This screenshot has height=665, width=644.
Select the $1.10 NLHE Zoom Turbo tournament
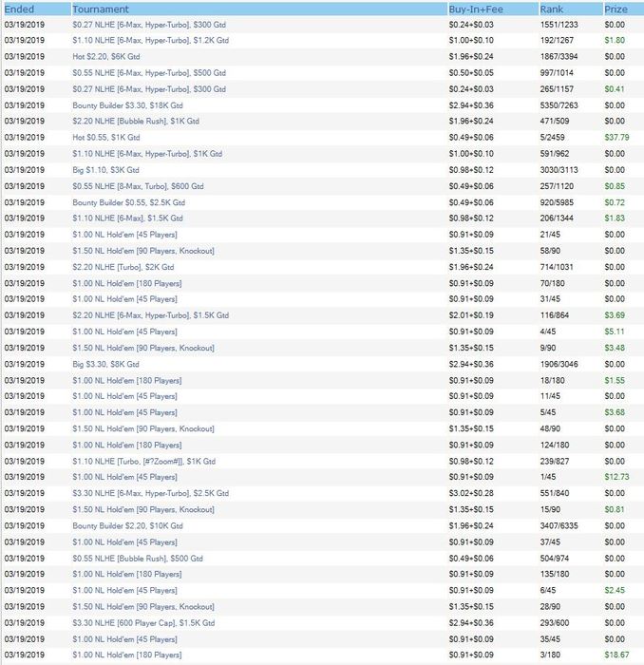tap(143, 462)
